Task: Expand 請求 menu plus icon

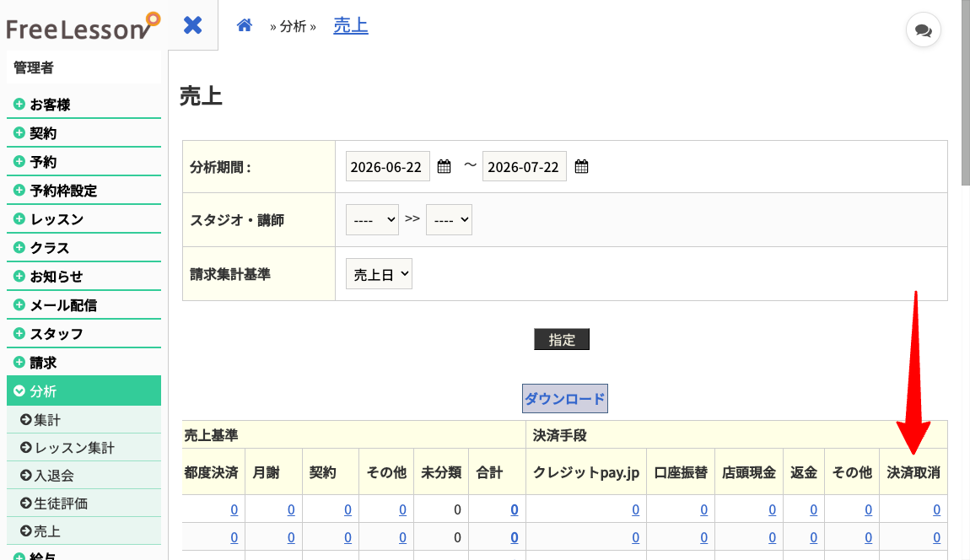Action: coord(19,362)
